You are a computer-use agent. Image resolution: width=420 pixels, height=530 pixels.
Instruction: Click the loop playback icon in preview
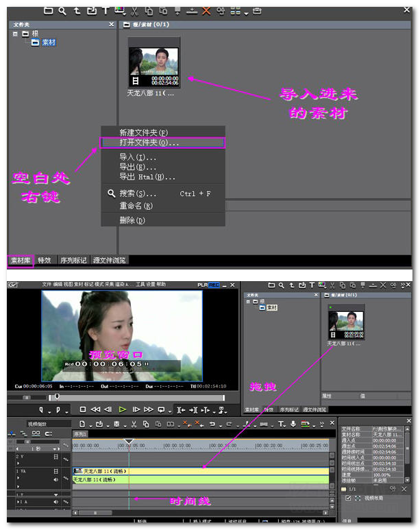click(x=161, y=410)
